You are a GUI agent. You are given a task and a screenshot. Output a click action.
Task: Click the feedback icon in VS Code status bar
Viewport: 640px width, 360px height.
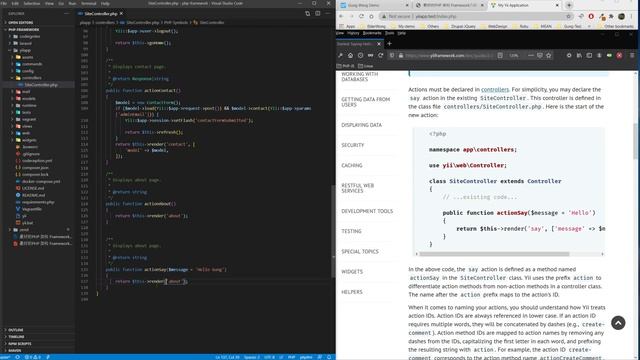coord(320,357)
